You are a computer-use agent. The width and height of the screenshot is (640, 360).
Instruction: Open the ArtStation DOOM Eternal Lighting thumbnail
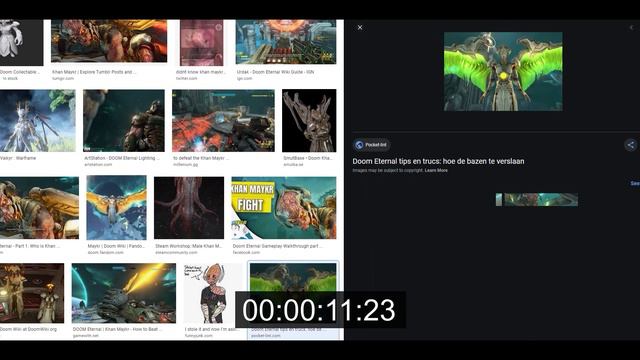click(124, 121)
